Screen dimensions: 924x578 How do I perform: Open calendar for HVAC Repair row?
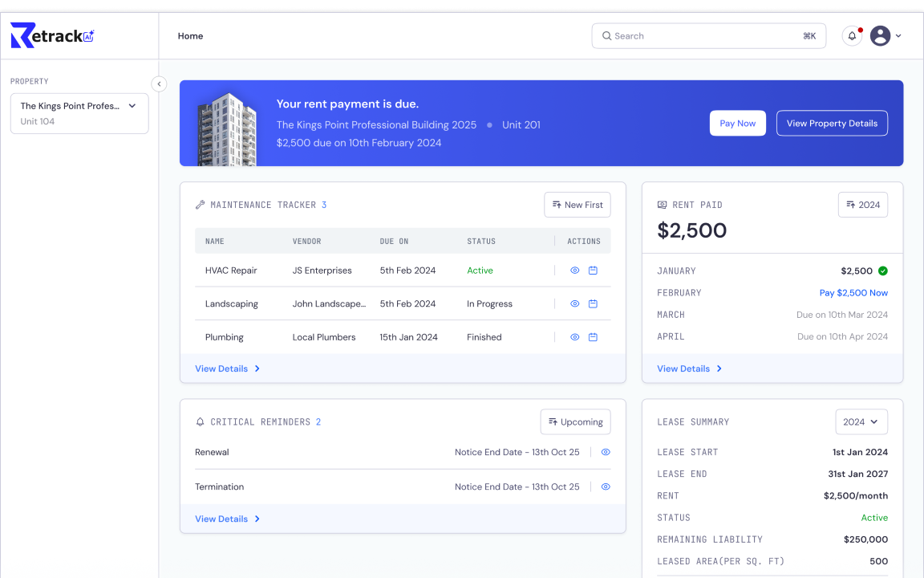click(x=593, y=271)
